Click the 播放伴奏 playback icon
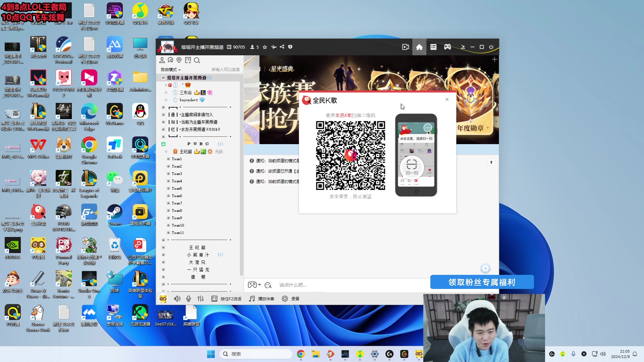This screenshot has height=362, width=644. pyautogui.click(x=252, y=299)
